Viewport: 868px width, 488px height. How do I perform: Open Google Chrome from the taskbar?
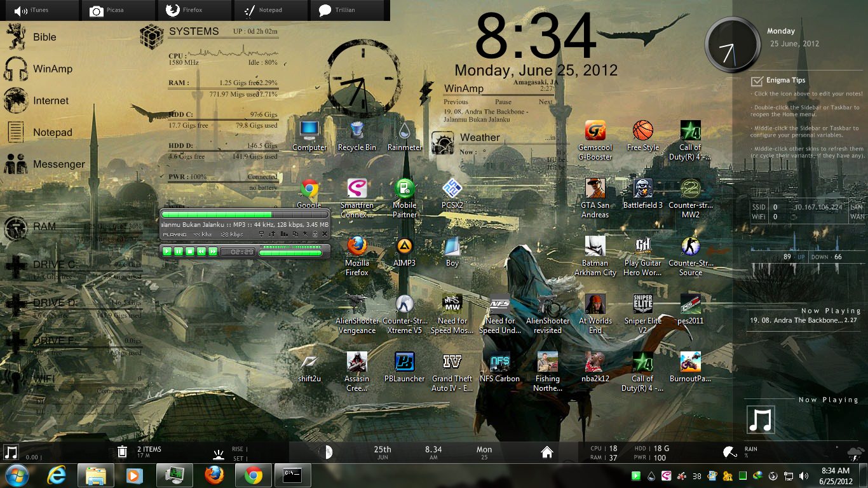[254, 475]
